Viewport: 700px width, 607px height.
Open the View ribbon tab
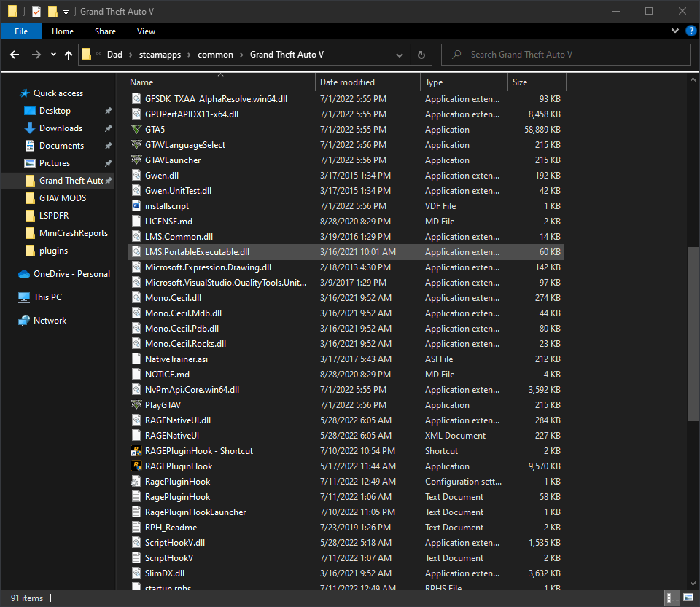pos(146,31)
